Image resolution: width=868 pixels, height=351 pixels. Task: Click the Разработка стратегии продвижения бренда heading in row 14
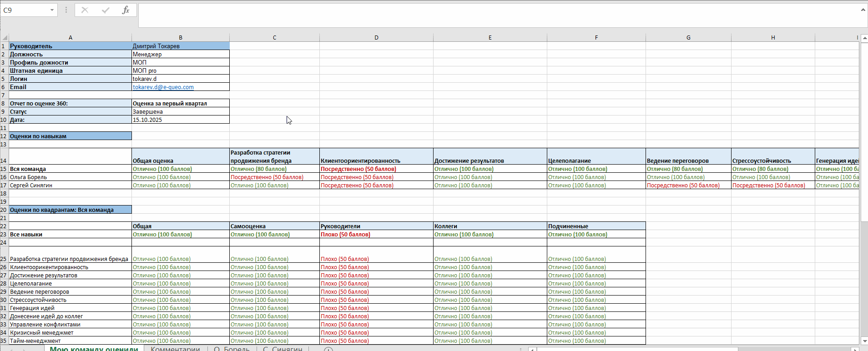(275, 156)
